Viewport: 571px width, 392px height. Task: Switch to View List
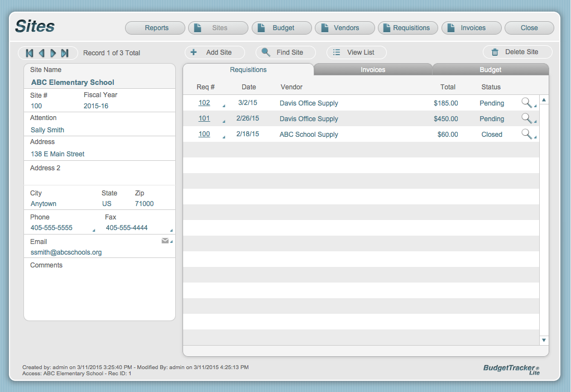[357, 52]
